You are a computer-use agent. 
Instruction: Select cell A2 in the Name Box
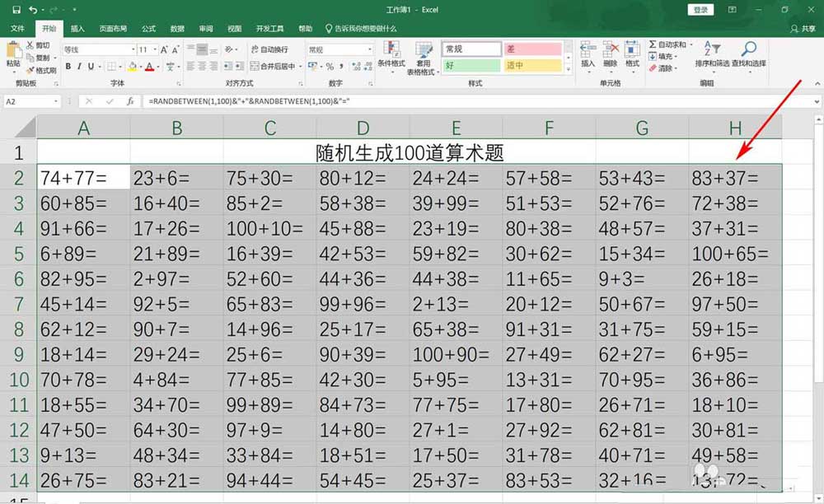(x=29, y=101)
